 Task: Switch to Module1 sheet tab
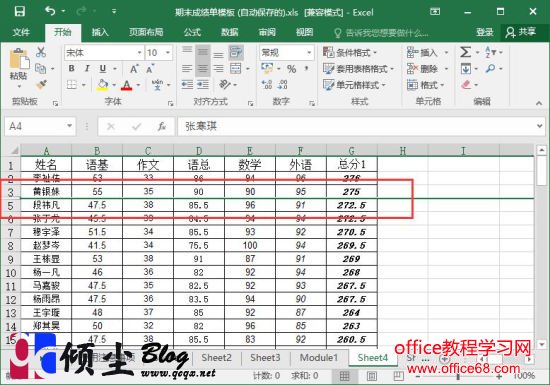pos(318,358)
